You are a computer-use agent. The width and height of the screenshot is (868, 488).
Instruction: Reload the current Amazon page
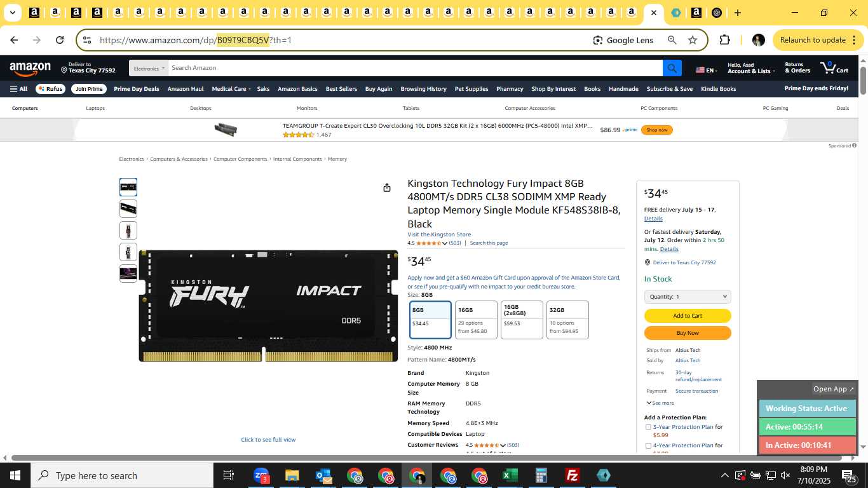point(60,40)
